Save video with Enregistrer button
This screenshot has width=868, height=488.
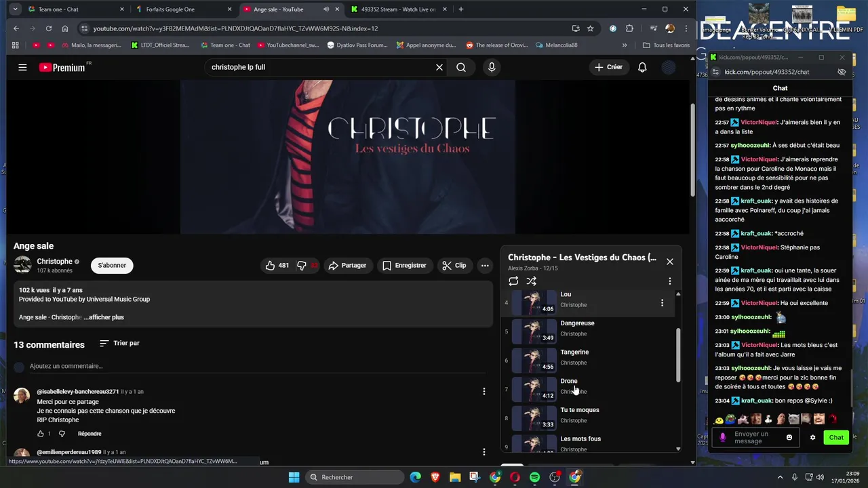click(404, 266)
